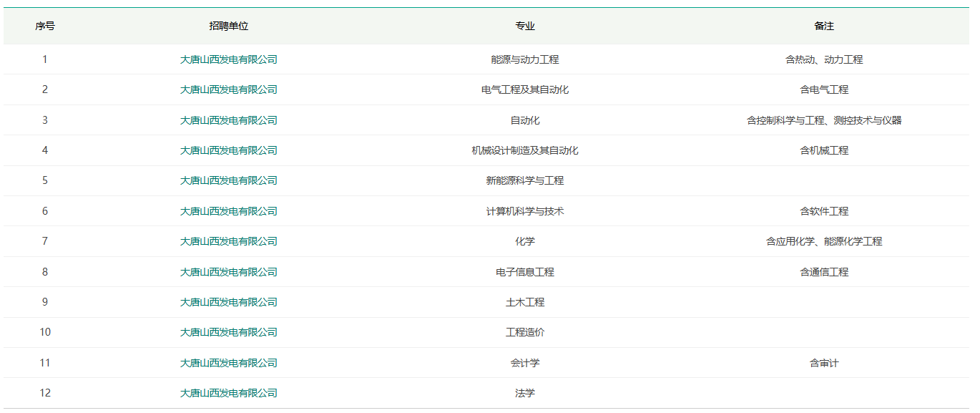Open the company link beside 自动化 major
The width and height of the screenshot is (980, 413).
228,120
